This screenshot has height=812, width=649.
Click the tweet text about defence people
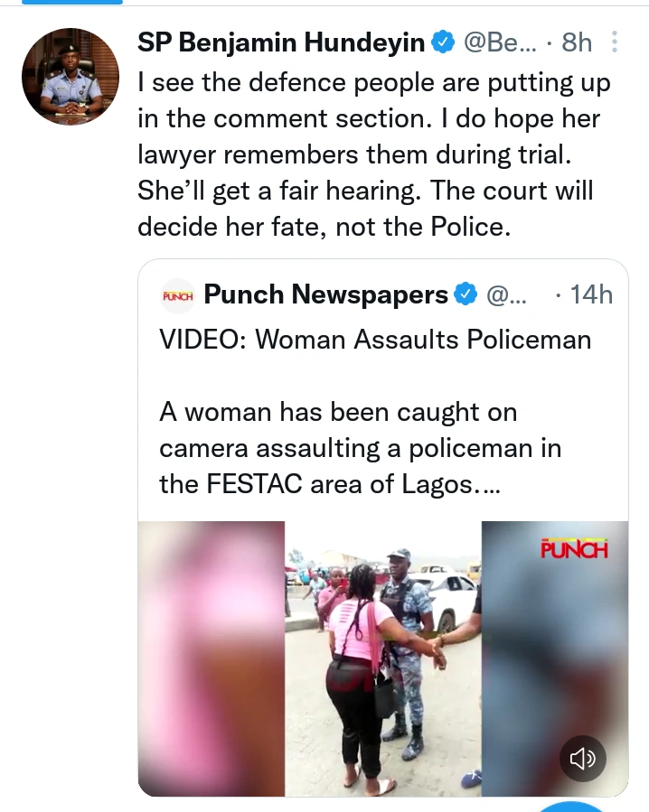(374, 155)
